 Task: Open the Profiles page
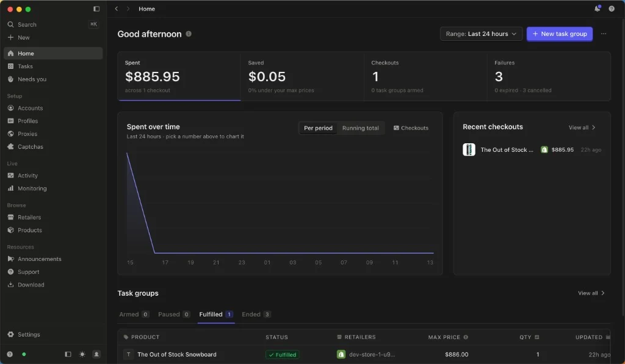coord(53,121)
